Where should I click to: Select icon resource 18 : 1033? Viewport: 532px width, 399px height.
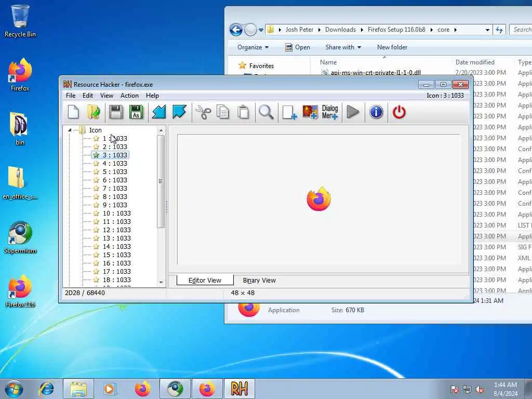pos(116,280)
